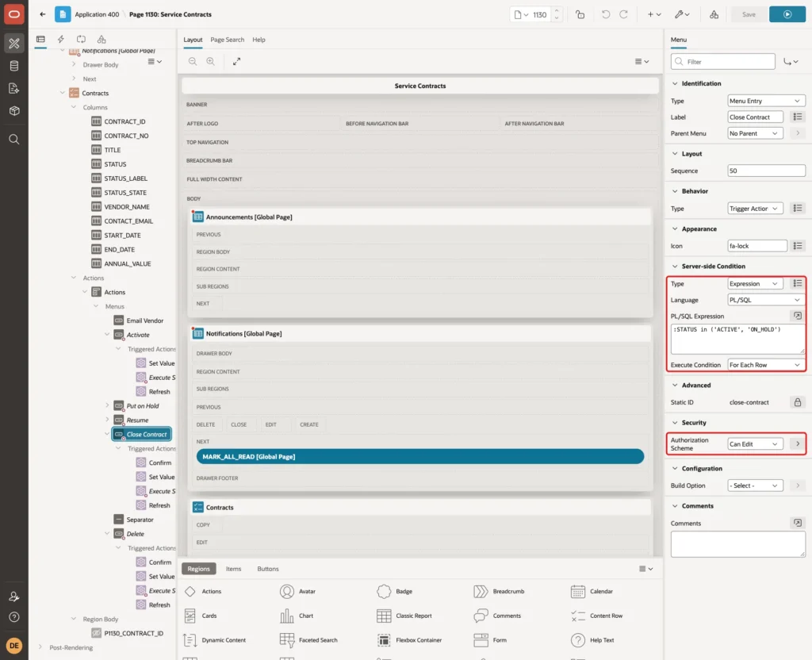Switch gallery to Buttons tab
The height and width of the screenshot is (660, 812).
pyautogui.click(x=268, y=569)
